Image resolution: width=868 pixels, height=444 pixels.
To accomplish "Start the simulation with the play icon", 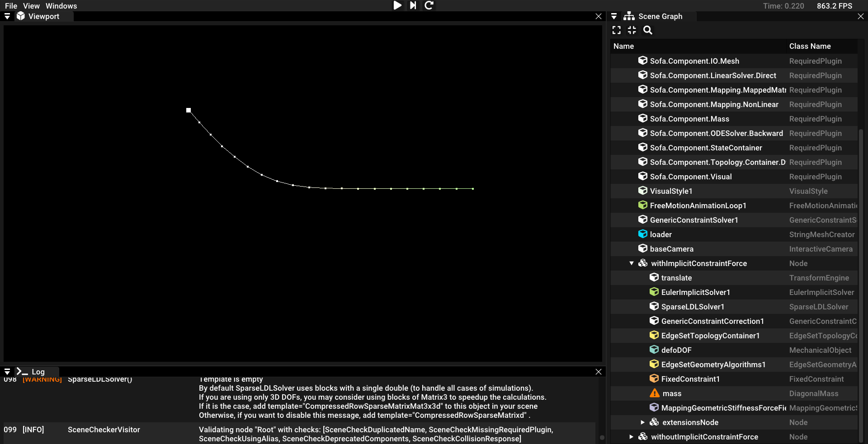I will 397,5.
